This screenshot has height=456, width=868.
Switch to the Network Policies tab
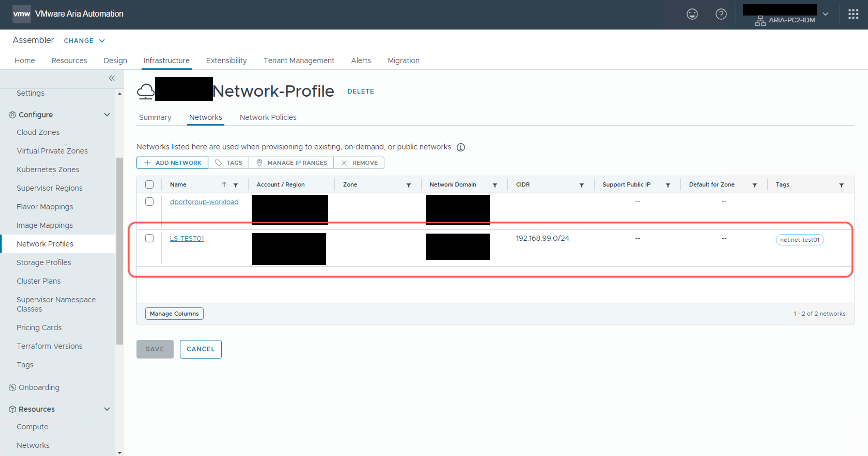tap(268, 117)
